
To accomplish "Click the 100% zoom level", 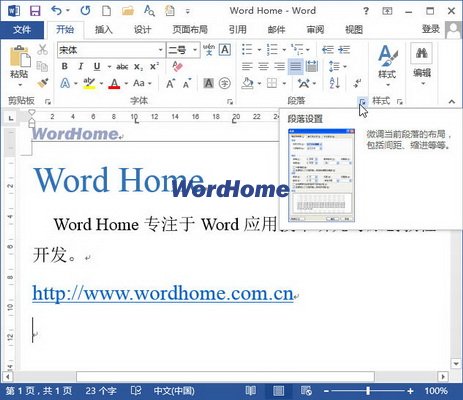I will tap(436, 391).
